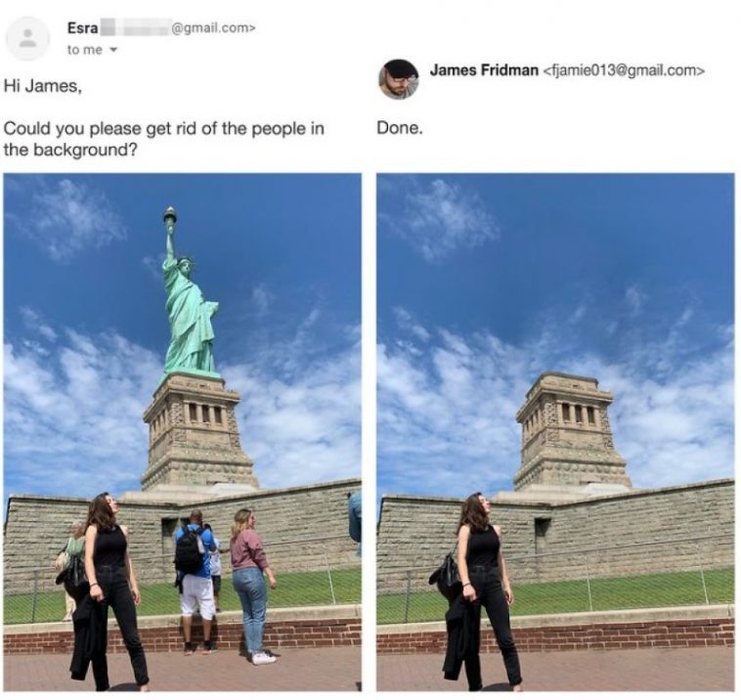Click the fjamie013@gmail.com address
The width and height of the screenshot is (741, 700).
click(x=624, y=71)
